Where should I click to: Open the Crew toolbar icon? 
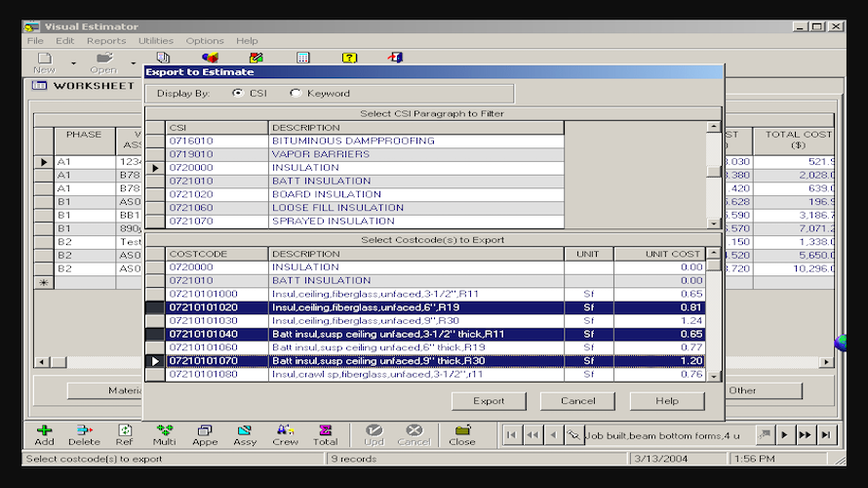tap(285, 434)
